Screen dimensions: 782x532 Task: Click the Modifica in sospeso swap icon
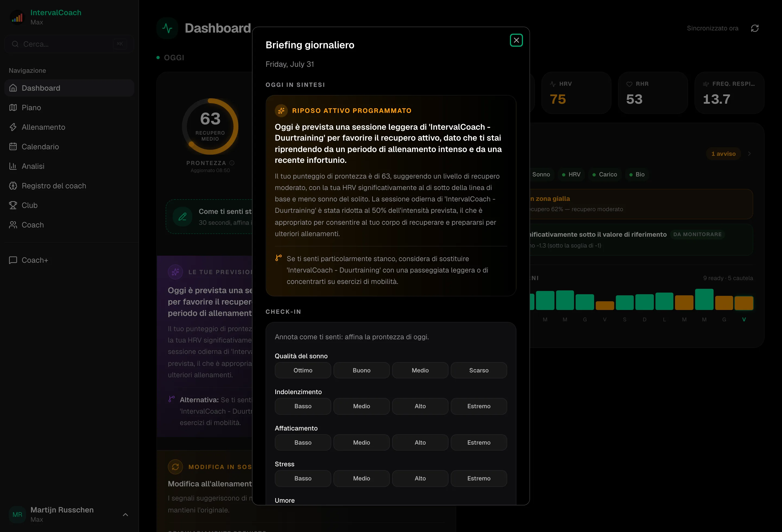pos(175,467)
